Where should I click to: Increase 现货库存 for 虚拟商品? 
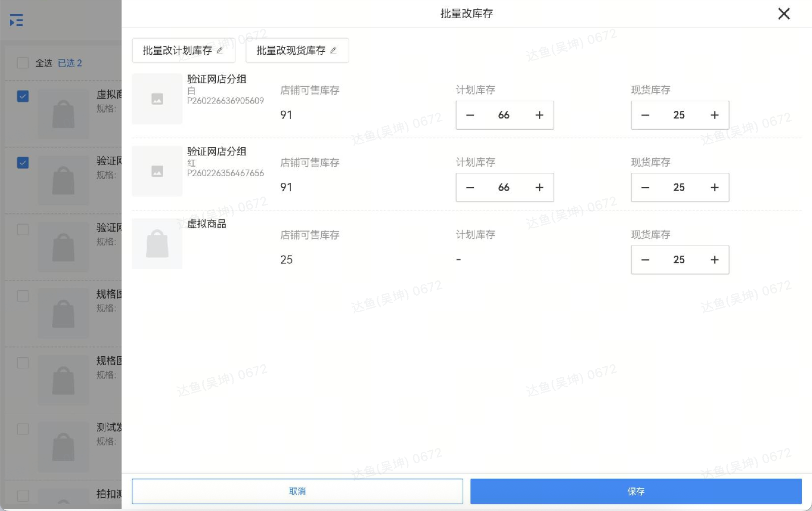coord(714,260)
